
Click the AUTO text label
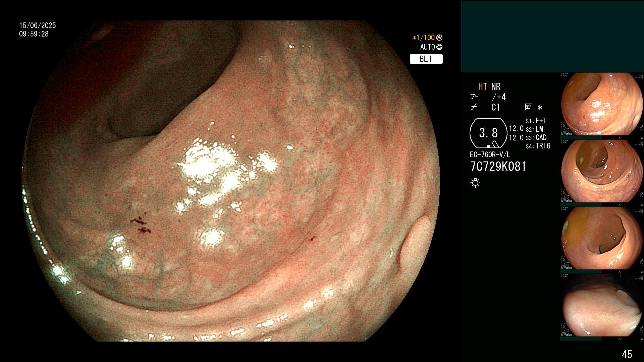click(x=427, y=47)
